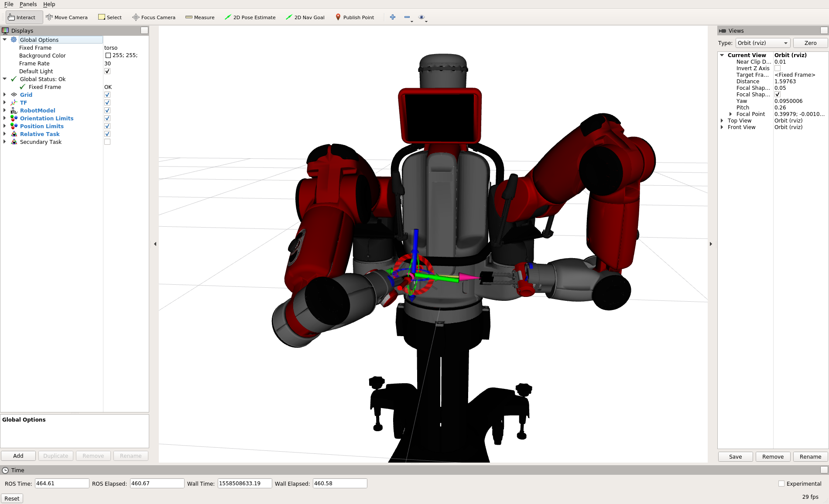Click the Background Color swatch

coord(108,55)
